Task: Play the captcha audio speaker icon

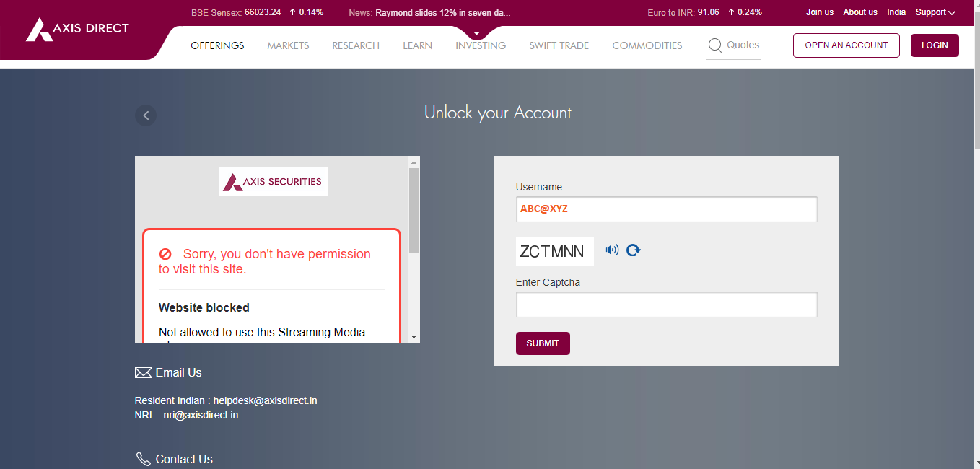Action: tap(612, 250)
